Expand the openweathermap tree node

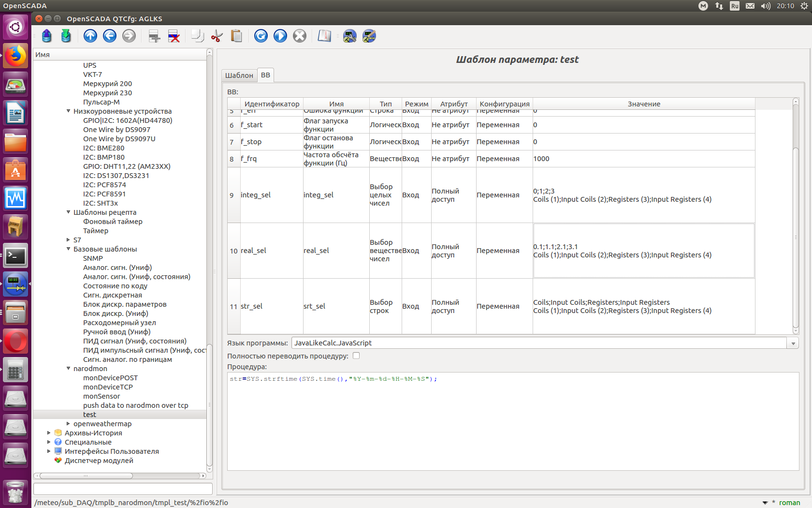point(69,424)
